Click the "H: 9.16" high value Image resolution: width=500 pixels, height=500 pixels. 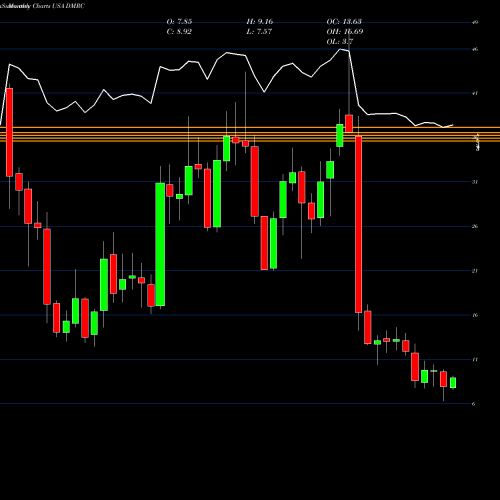[x=260, y=22]
